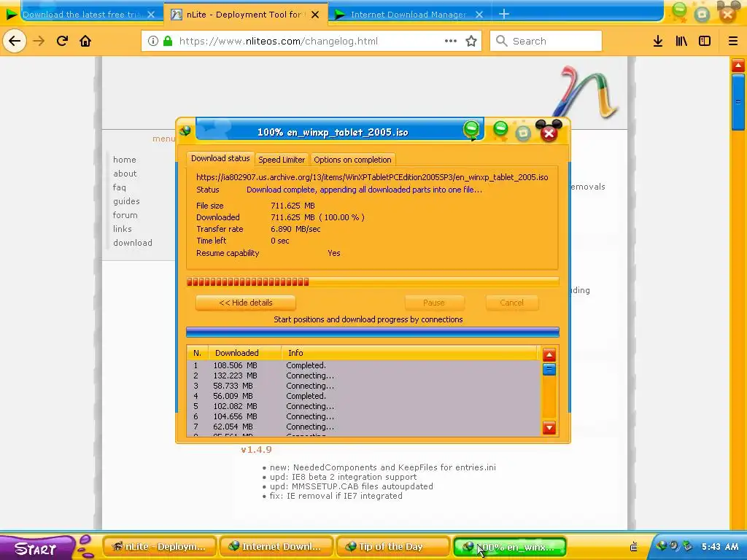747x560 pixels.
Task: Select connection row with 102.082 MB
Action: (x=363, y=407)
